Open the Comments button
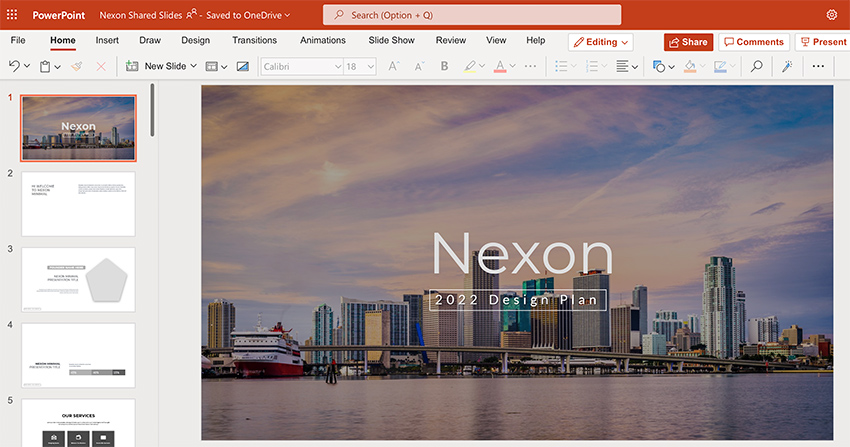The width and height of the screenshot is (850, 447). [x=754, y=42]
